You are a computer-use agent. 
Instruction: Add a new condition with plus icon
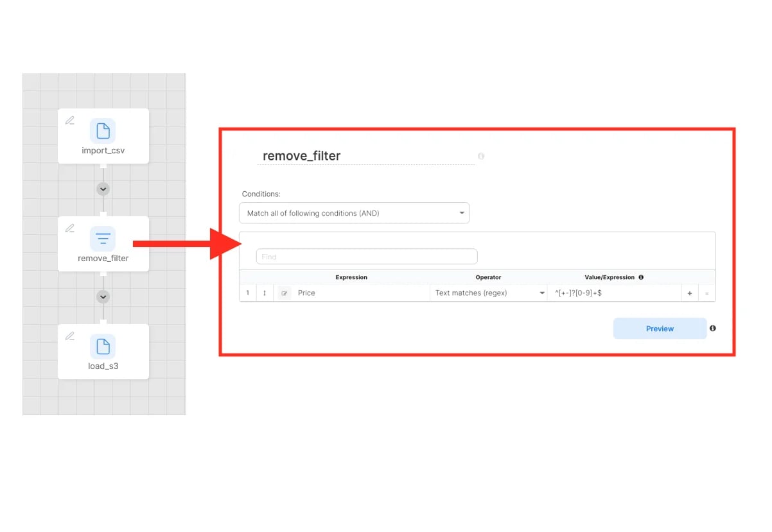[x=690, y=293]
